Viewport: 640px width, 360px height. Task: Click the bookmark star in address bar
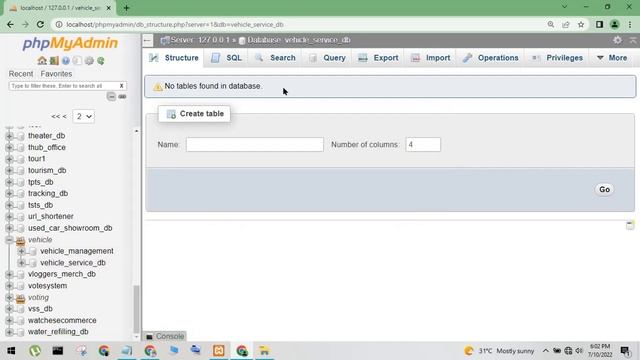(581, 24)
